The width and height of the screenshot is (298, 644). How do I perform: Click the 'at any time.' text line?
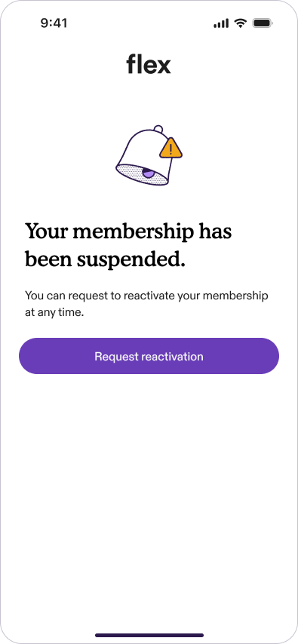pos(54,313)
